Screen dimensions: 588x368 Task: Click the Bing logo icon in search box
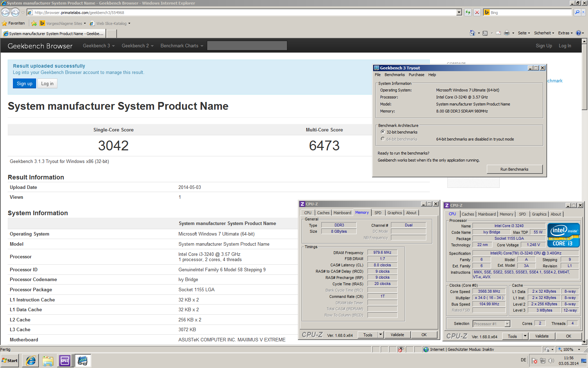[x=487, y=12]
